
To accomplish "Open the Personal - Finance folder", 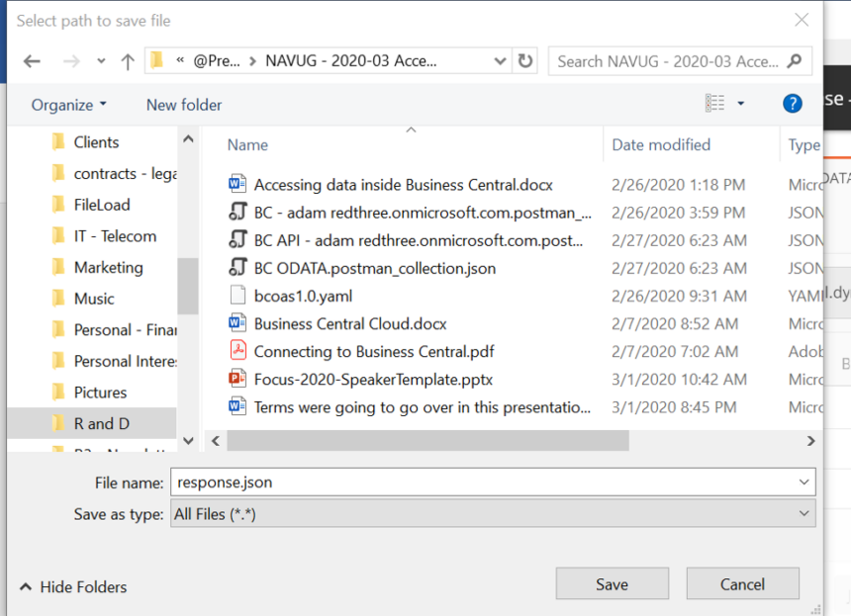I will [115, 329].
